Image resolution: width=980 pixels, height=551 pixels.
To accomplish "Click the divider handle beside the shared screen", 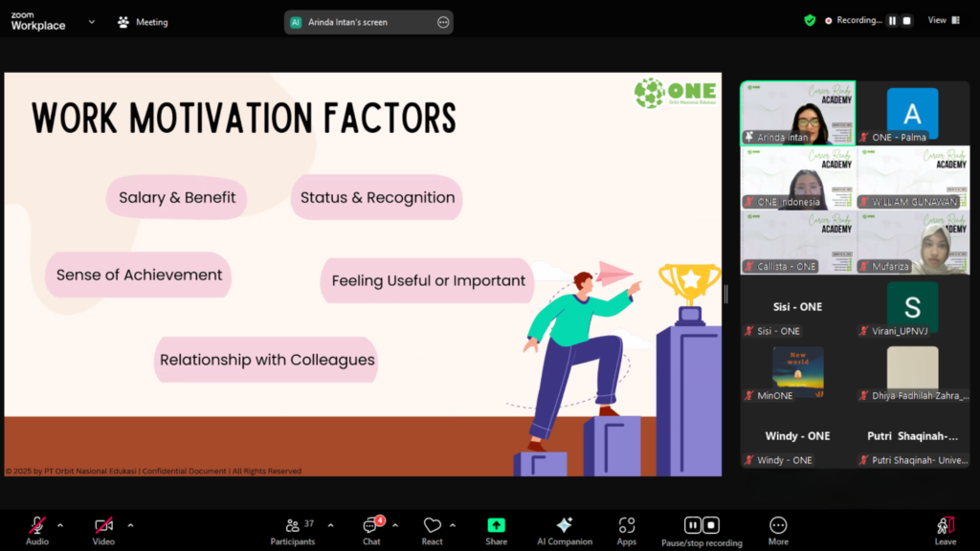I will pyautogui.click(x=725, y=294).
